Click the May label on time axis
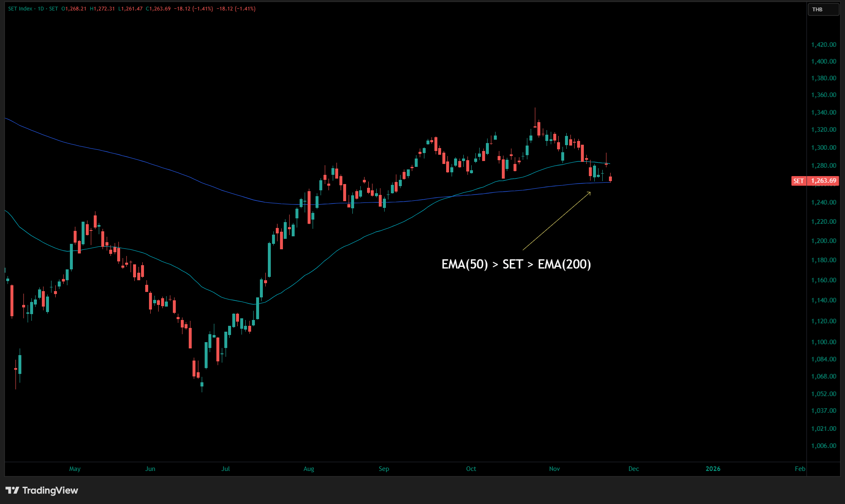 [75, 468]
